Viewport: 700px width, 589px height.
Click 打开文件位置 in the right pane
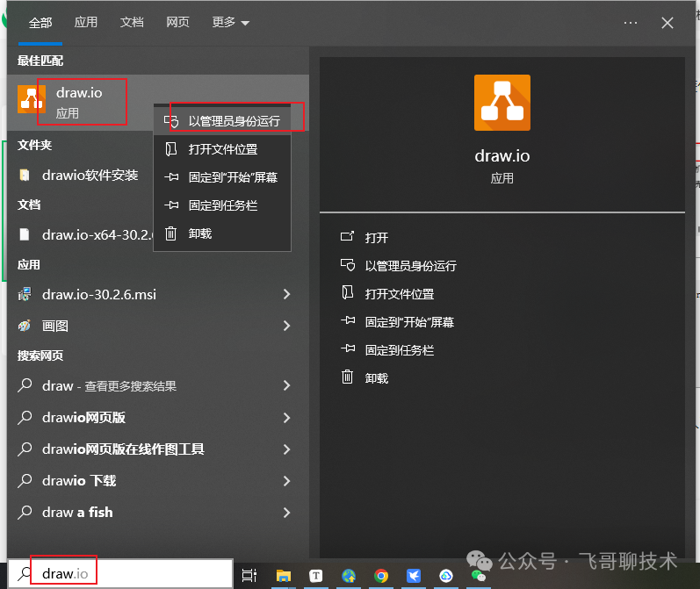coord(400,294)
